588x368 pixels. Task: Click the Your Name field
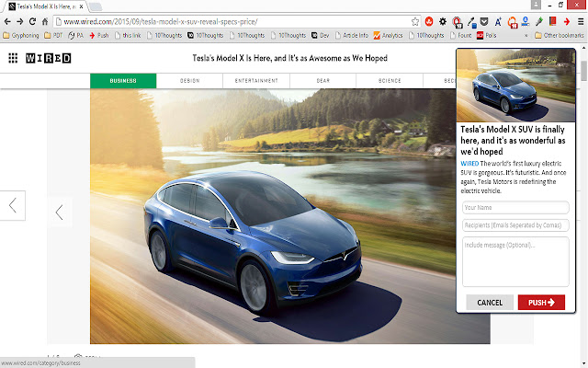515,207
